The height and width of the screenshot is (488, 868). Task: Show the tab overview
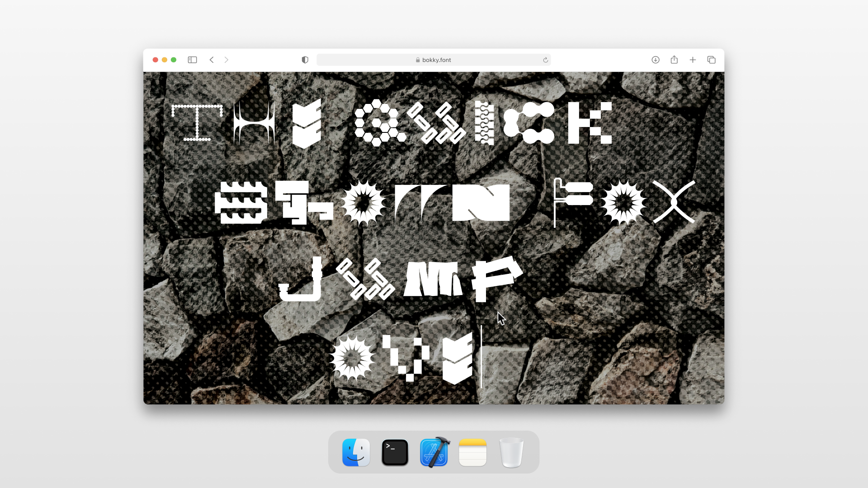point(711,60)
